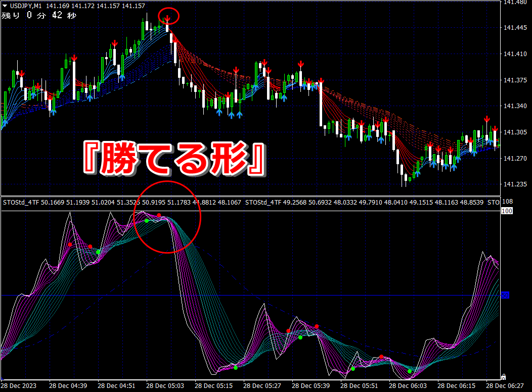Click the 28 Dec 06:15 time label
The image size is (532, 392).
coord(456,385)
